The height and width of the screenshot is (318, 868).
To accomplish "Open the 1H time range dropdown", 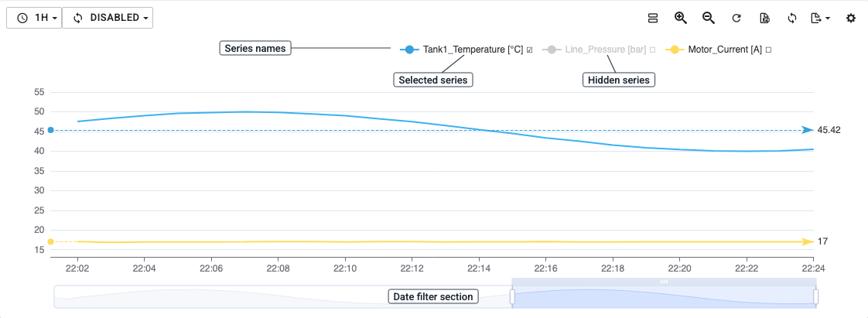I will (34, 18).
